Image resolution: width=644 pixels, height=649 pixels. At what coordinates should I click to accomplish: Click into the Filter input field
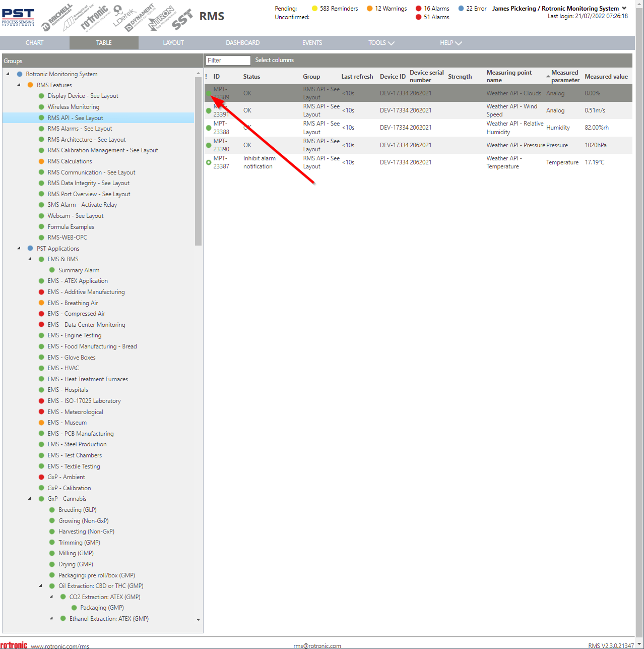coord(228,61)
